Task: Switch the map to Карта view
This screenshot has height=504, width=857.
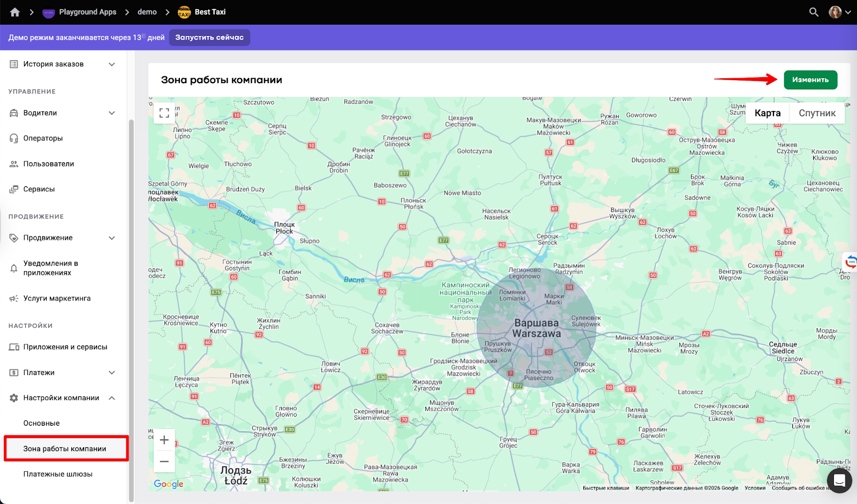Action: coord(768,113)
